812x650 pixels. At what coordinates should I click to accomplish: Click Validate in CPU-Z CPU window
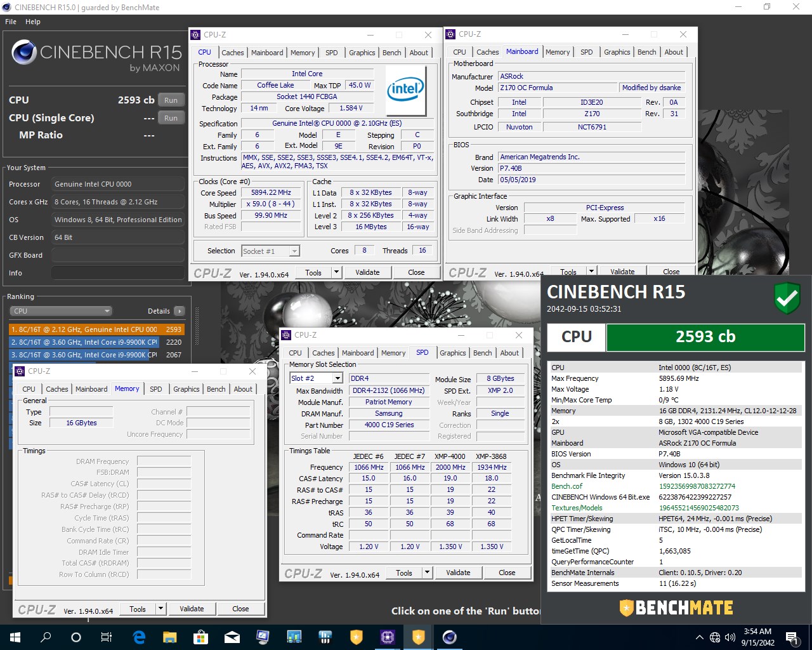point(367,272)
